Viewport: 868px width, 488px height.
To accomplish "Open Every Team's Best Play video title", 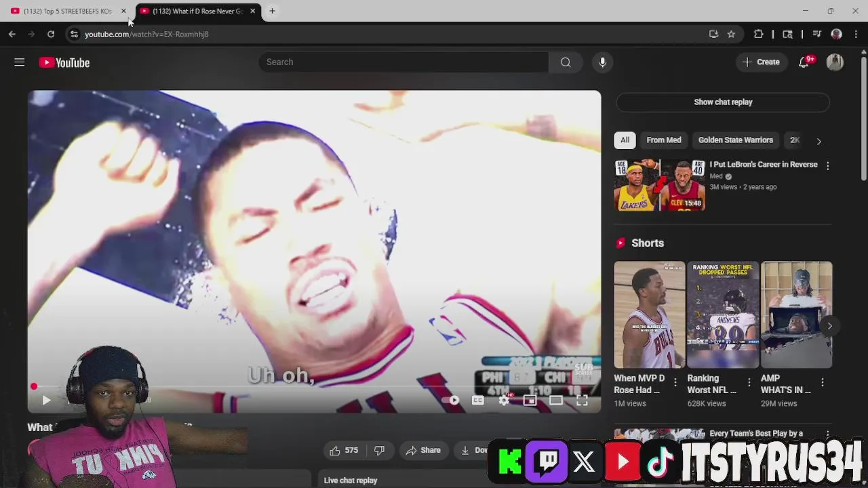I will 756,434.
